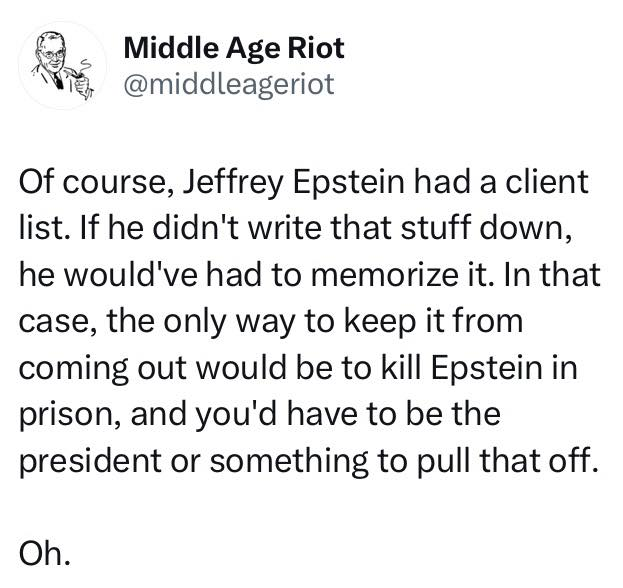This screenshot has height=588, width=623.
Task: Click "Jeffrey Epstein" in the first line
Action: pos(294,182)
